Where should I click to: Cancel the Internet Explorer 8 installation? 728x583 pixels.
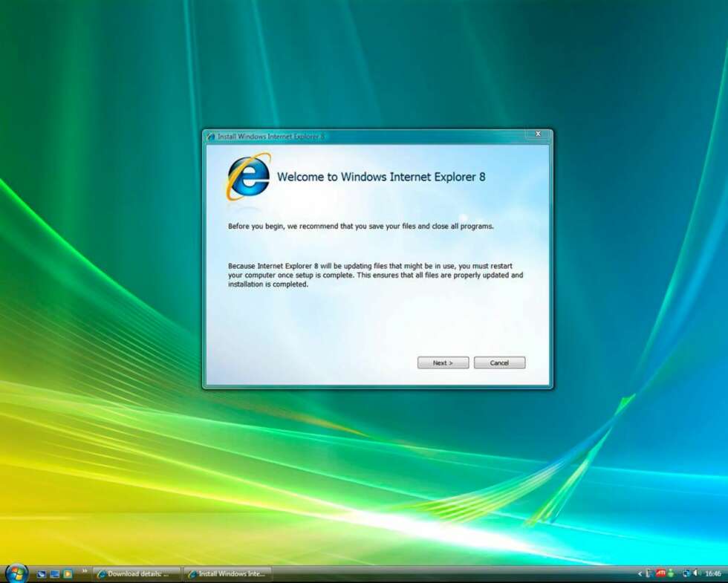(x=499, y=363)
